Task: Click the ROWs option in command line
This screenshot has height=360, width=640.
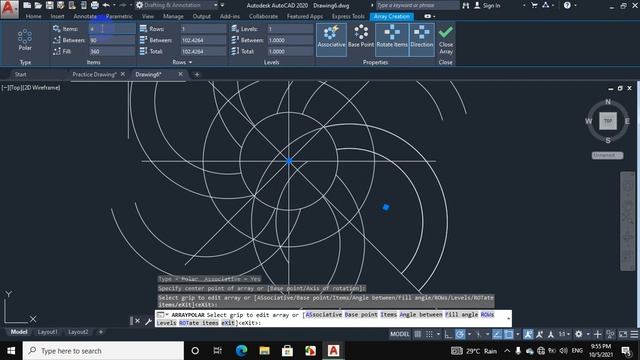Action: [487, 315]
